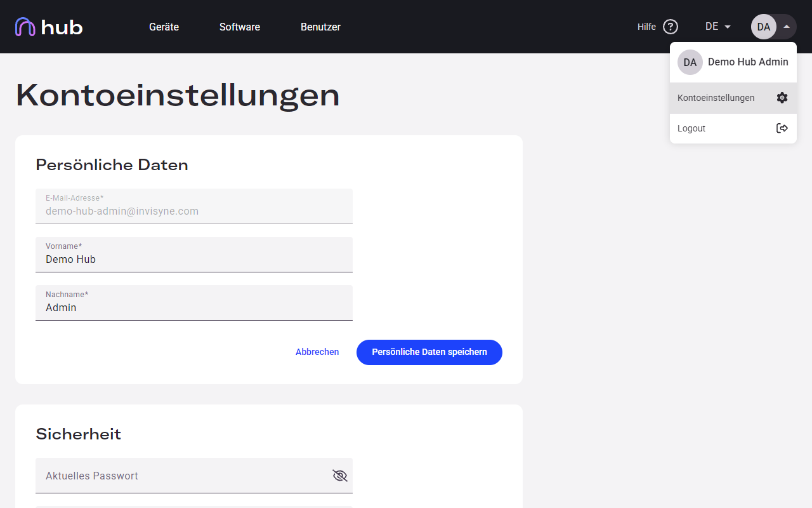Click the Hilfe link
The height and width of the screenshot is (508, 812).
tap(646, 27)
